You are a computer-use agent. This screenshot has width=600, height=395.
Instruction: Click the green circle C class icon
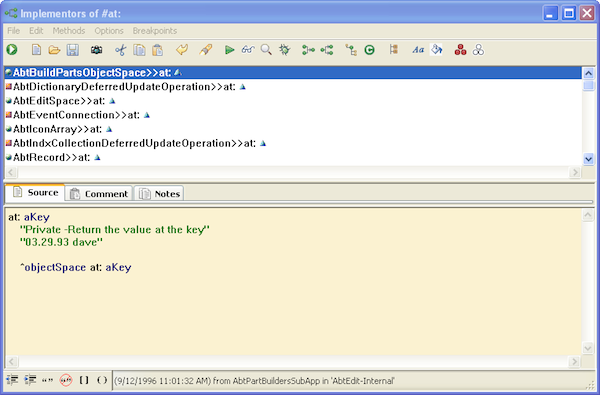[x=369, y=50]
